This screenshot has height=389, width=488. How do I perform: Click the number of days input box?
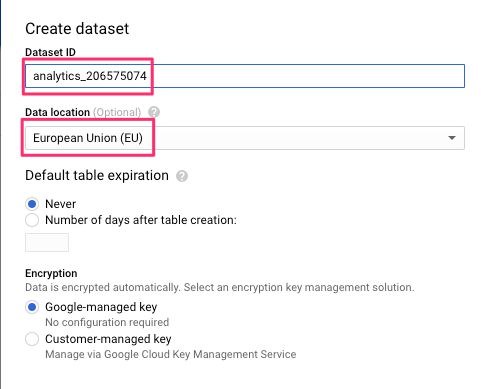[47, 242]
